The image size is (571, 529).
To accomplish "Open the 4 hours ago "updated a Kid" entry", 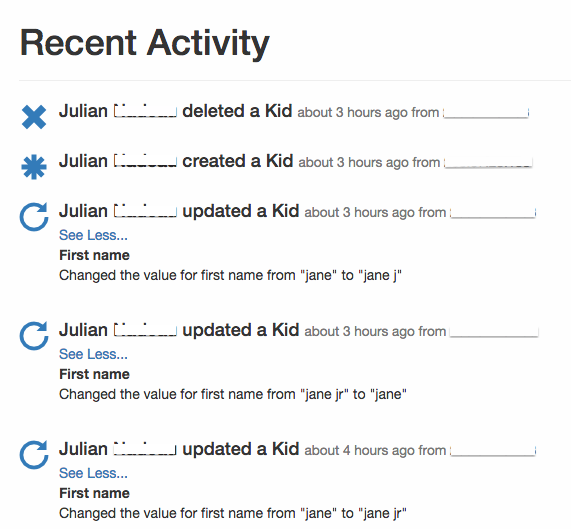I will [x=241, y=449].
